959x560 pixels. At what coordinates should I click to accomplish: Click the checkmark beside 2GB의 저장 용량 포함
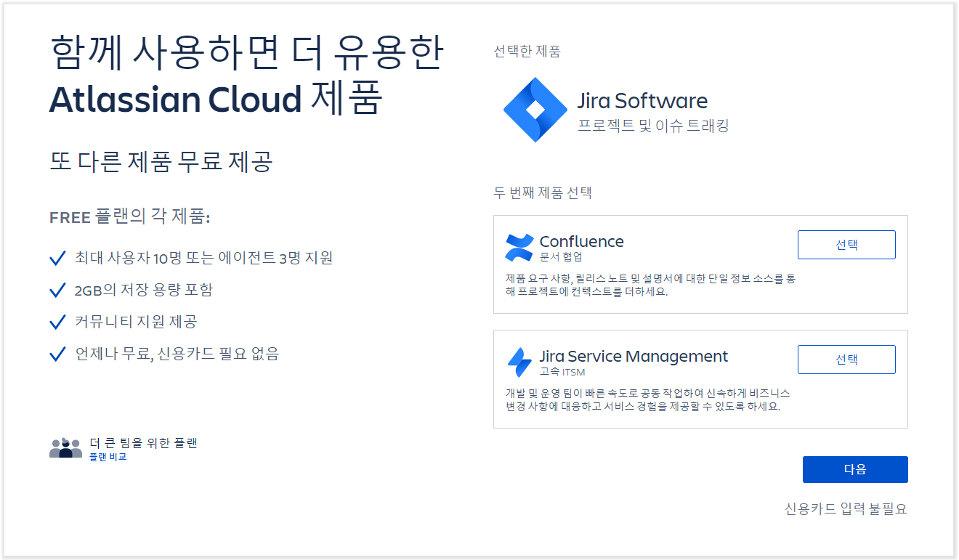(57, 290)
